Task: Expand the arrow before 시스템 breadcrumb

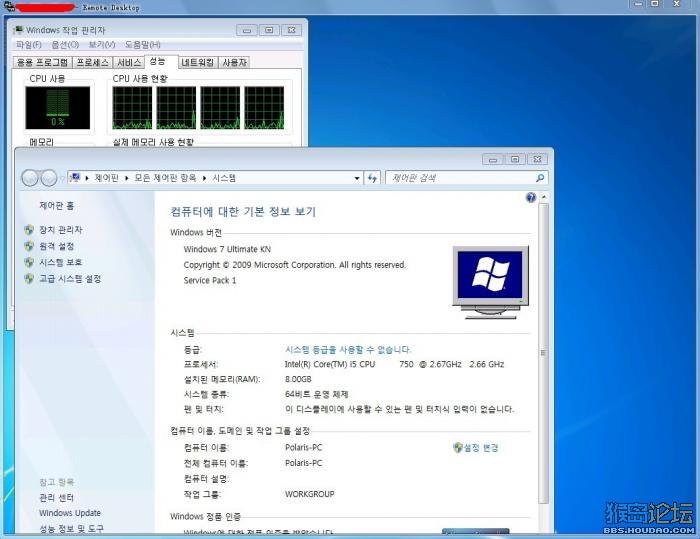Action: pos(204,178)
